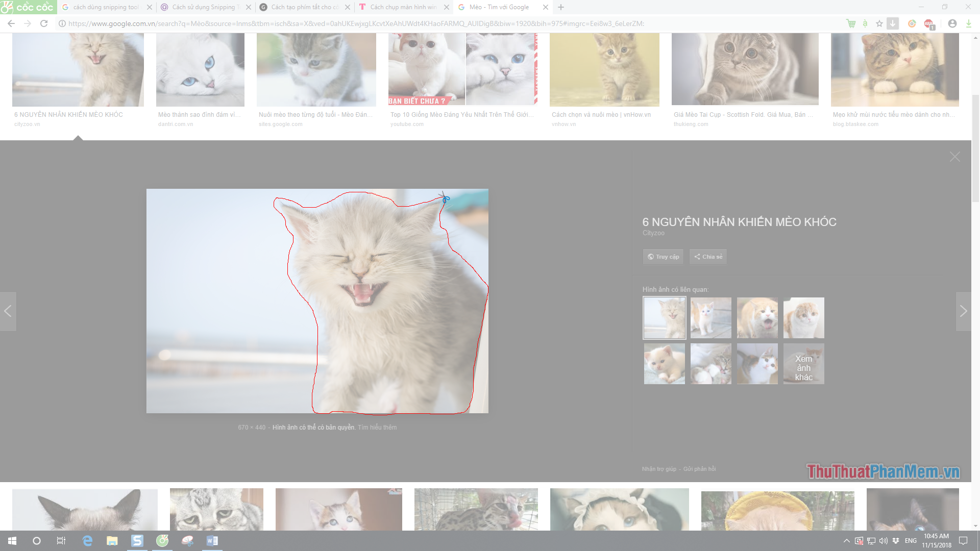Click the shopping cart icon in address bar

[x=850, y=23]
